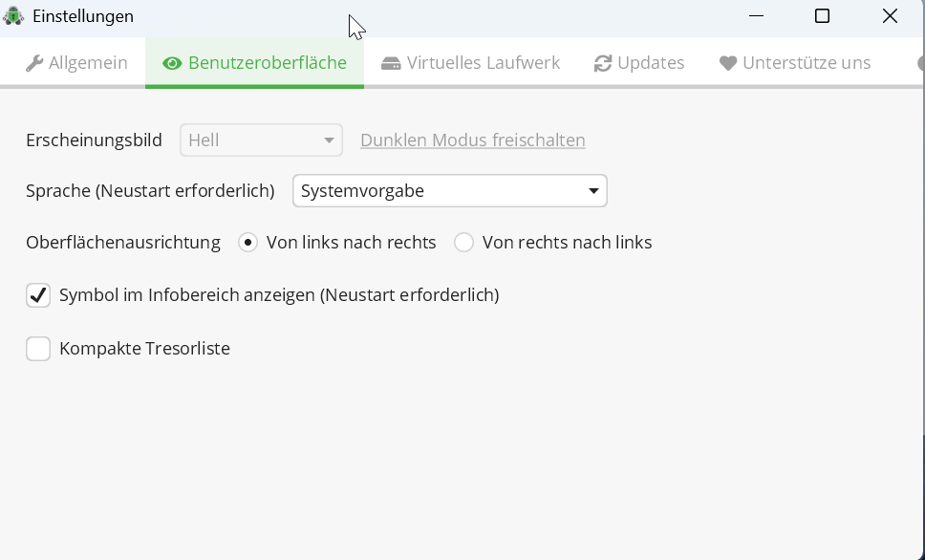Click the eye icon on Benutzeroberfläche tab
Image resolution: width=925 pixels, height=560 pixels.
tap(173, 62)
